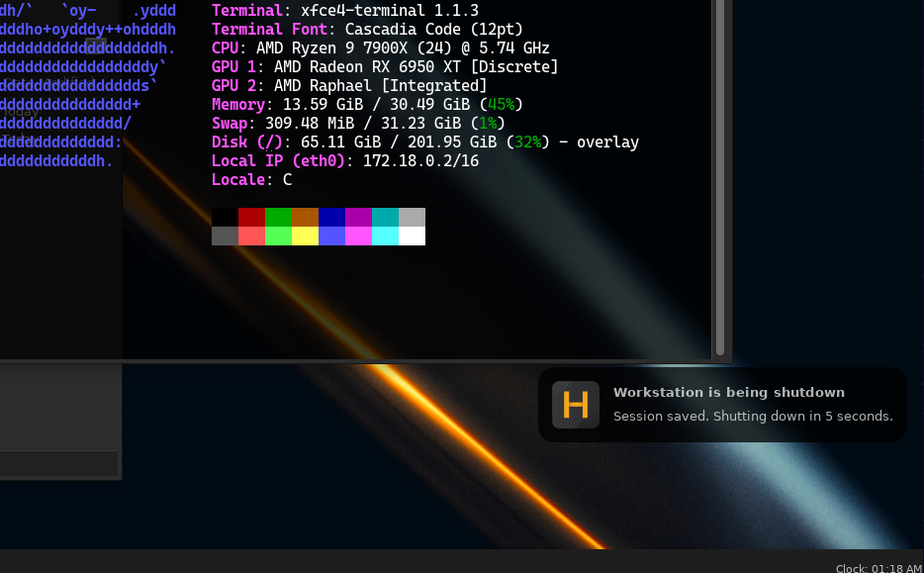
Task: Click the 'Disk (/): 65.11 GiB / 201.95 GiB' line
Action: click(424, 143)
